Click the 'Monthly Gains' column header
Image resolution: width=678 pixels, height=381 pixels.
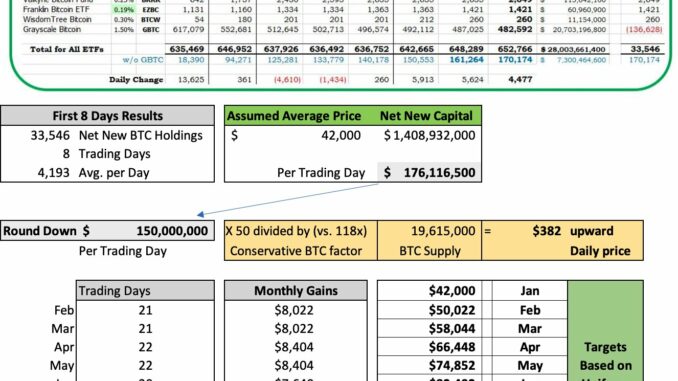(x=296, y=291)
